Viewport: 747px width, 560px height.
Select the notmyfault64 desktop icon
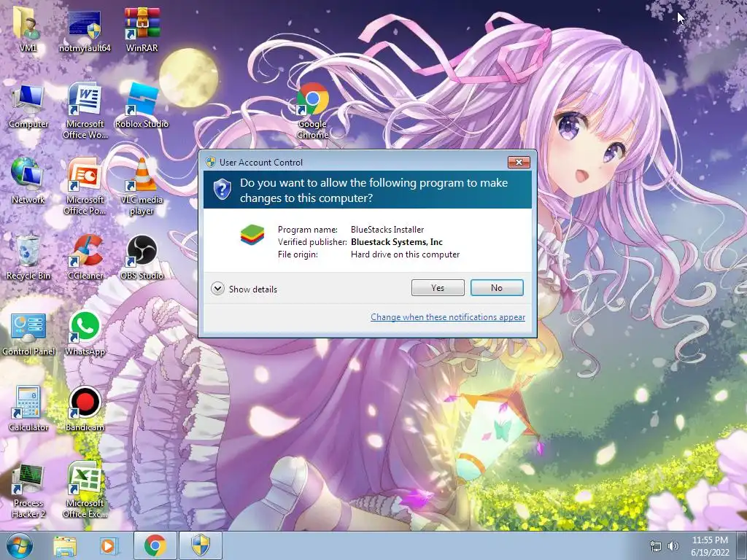click(85, 29)
